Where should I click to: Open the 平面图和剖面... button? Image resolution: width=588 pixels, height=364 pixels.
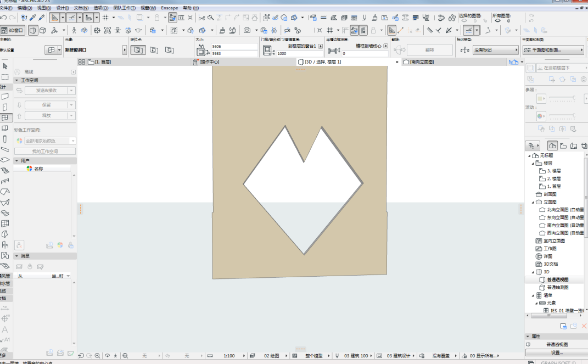[x=553, y=50]
